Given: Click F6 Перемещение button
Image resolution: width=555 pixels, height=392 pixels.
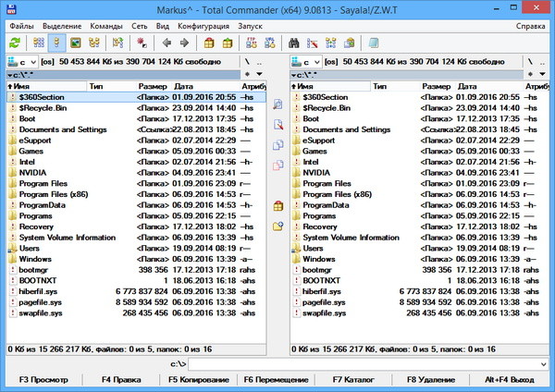Looking at the screenshot, I should (276, 380).
